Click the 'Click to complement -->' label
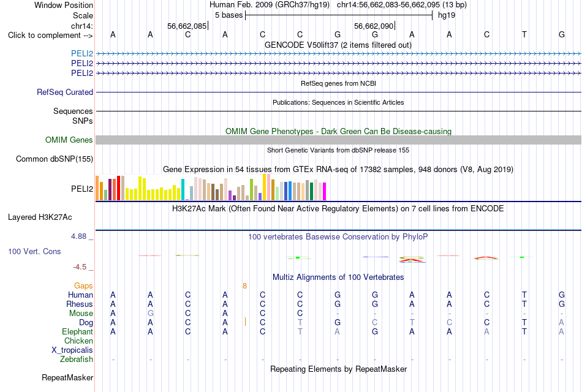This screenshot has height=392, width=582. pos(50,36)
